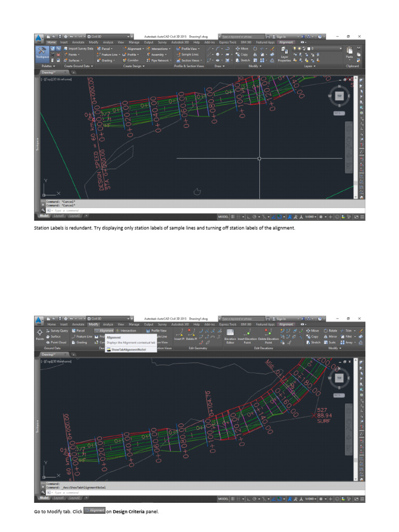Image resolution: width=399 pixels, height=532 pixels.
Task: Click the keyword search field in Home-ribbon screenshot
Action: click(242, 36)
